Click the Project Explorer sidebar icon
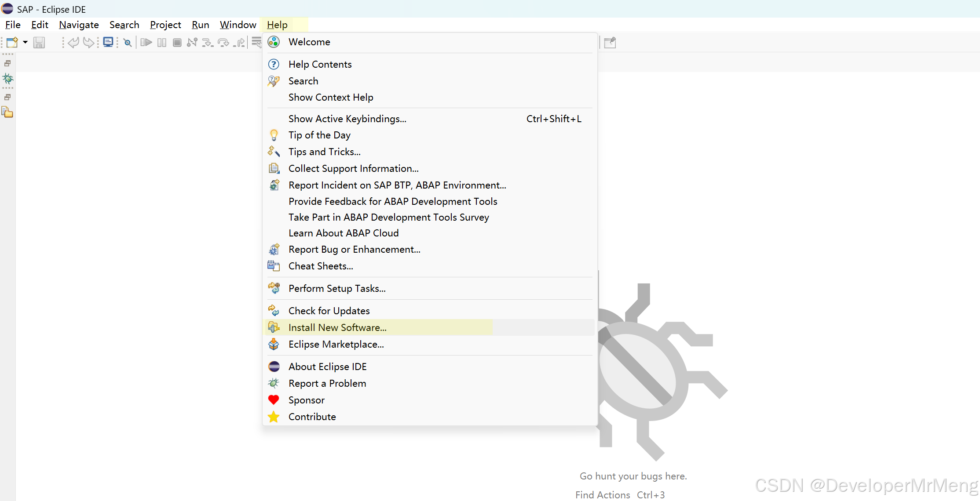Viewport: 980px width, 501px height. [x=7, y=113]
